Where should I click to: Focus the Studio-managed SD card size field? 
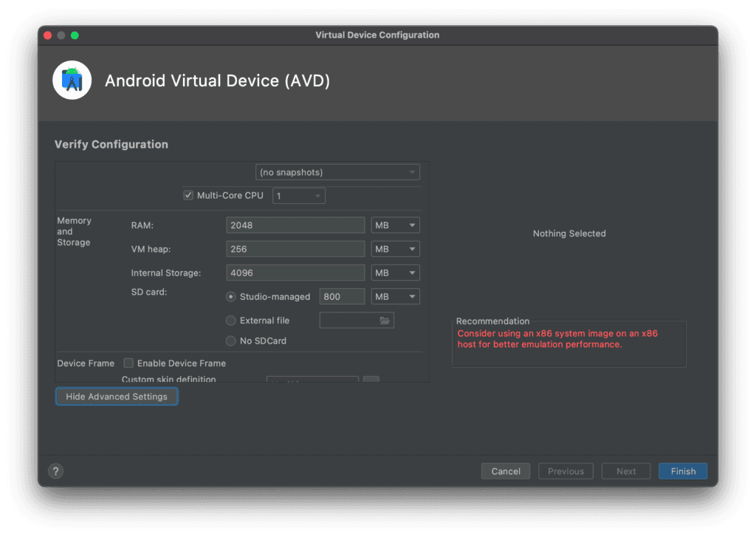342,297
